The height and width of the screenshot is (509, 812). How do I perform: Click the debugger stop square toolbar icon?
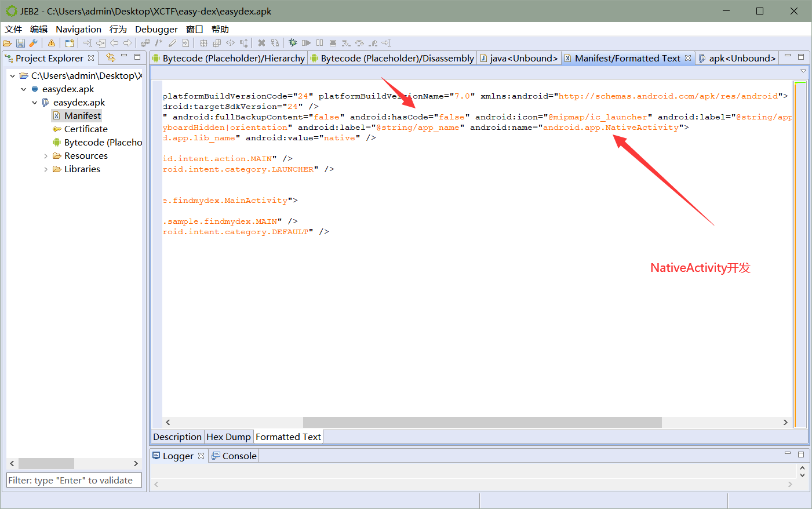pyautogui.click(x=333, y=43)
